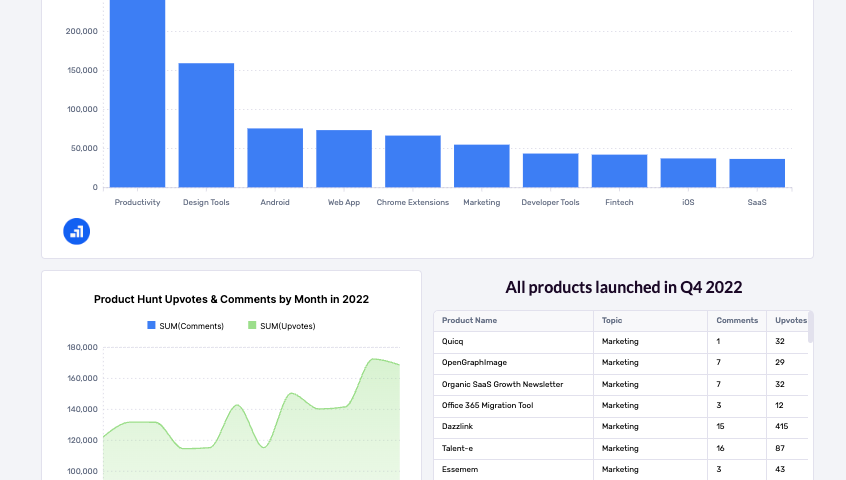846x480 pixels.
Task: Click the Chrome Extensions bar
Action: (x=413, y=161)
